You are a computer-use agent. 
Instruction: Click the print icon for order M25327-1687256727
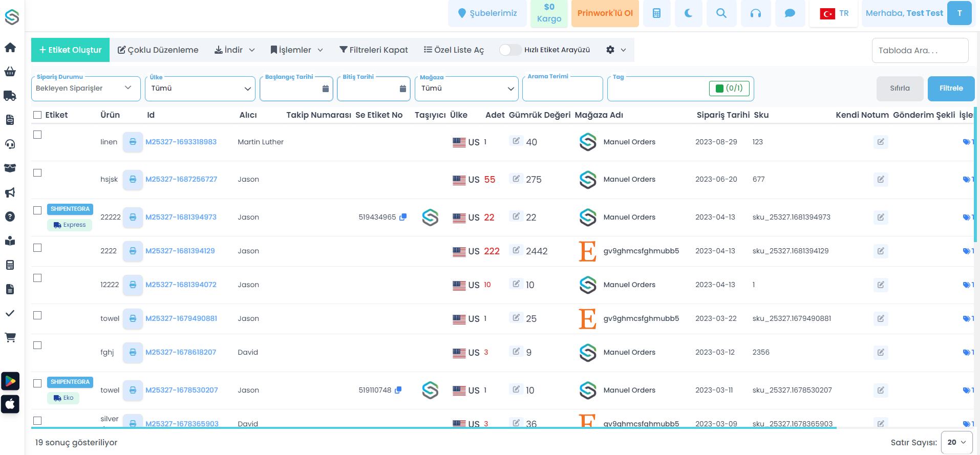click(133, 179)
